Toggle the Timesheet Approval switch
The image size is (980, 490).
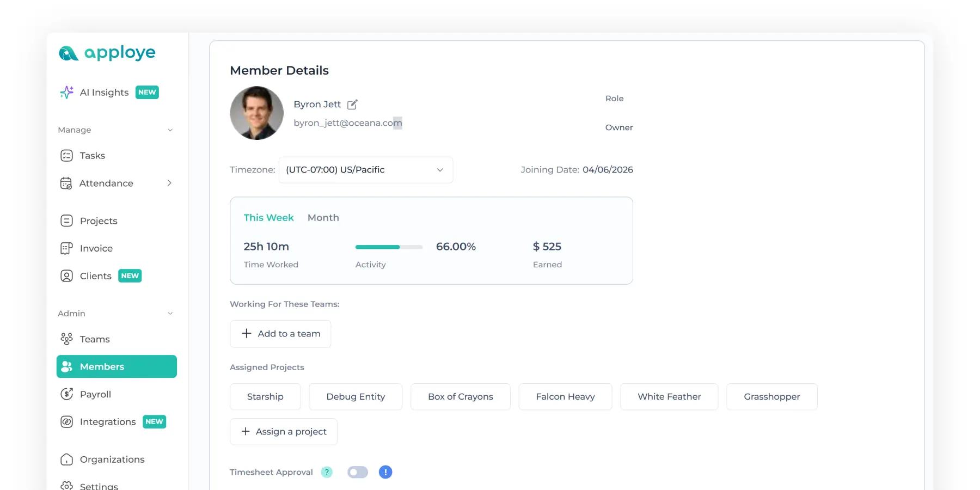[x=358, y=472]
